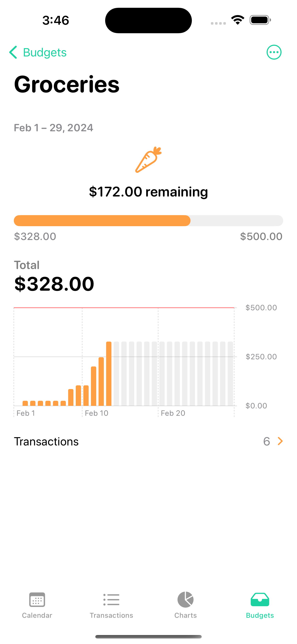This screenshot has width=297, height=644.
Task: Tap the back chevron icon
Action: 13,52
